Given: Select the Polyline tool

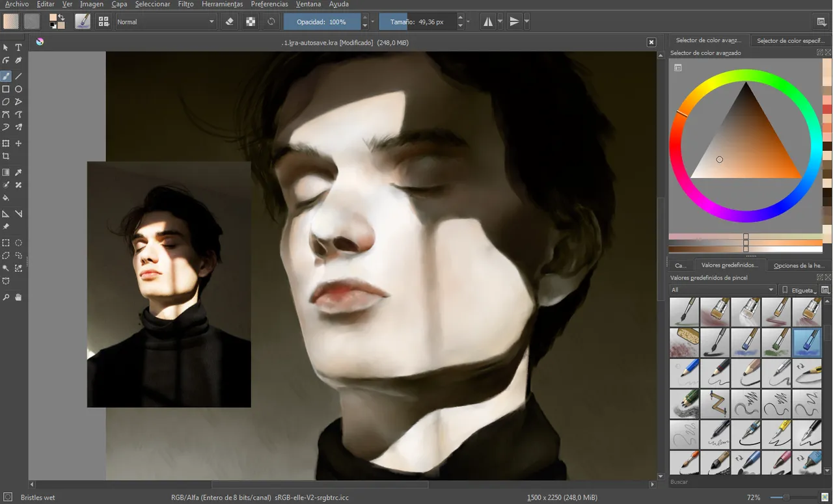Looking at the screenshot, I should point(18,102).
